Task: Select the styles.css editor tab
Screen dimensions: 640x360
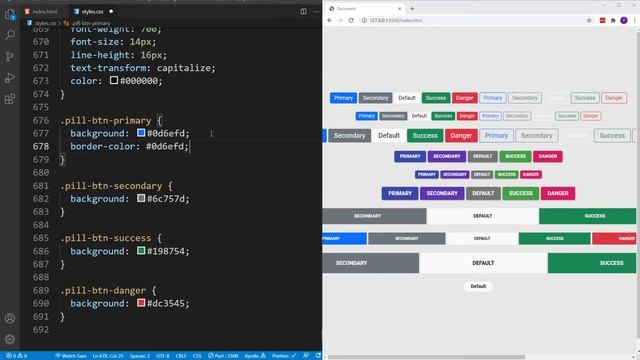Action: pyautogui.click(x=92, y=11)
